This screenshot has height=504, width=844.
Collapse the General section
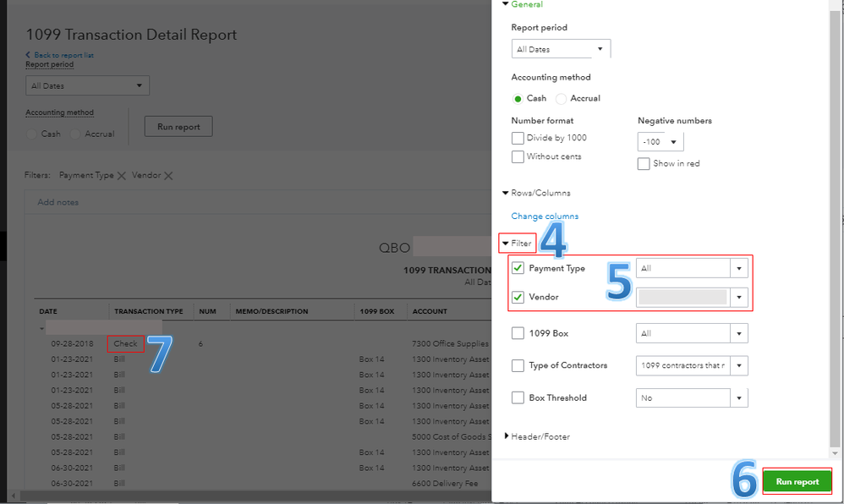point(506,4)
